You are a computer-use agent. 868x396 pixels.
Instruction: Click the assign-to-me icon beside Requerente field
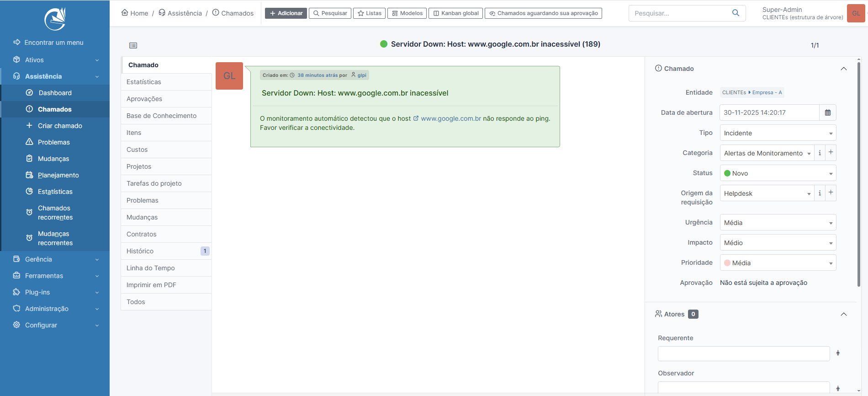(x=838, y=353)
